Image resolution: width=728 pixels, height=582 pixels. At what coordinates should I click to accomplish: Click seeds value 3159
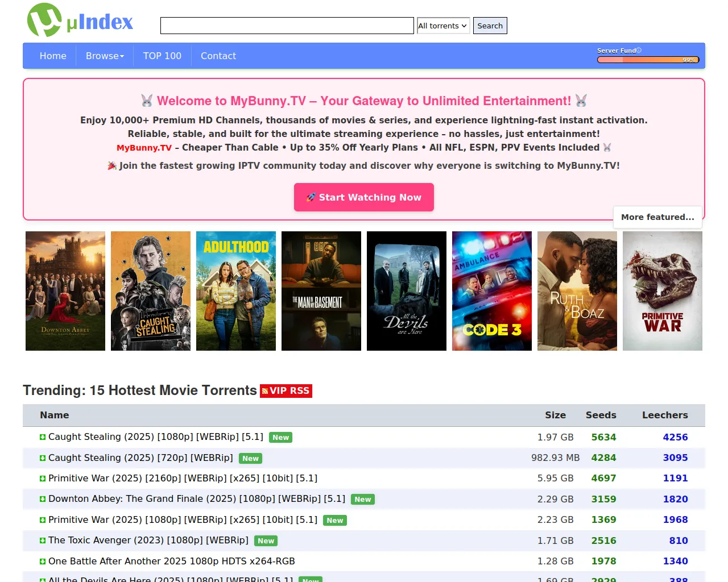click(603, 499)
